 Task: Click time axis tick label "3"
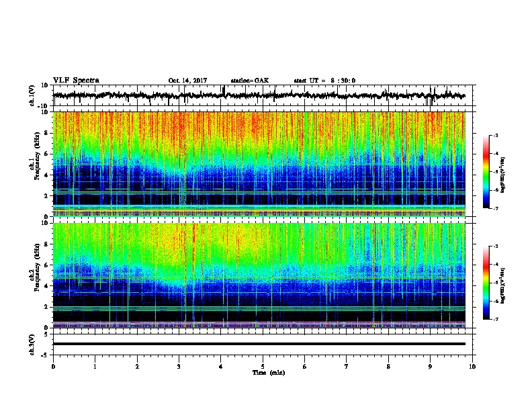179,366
